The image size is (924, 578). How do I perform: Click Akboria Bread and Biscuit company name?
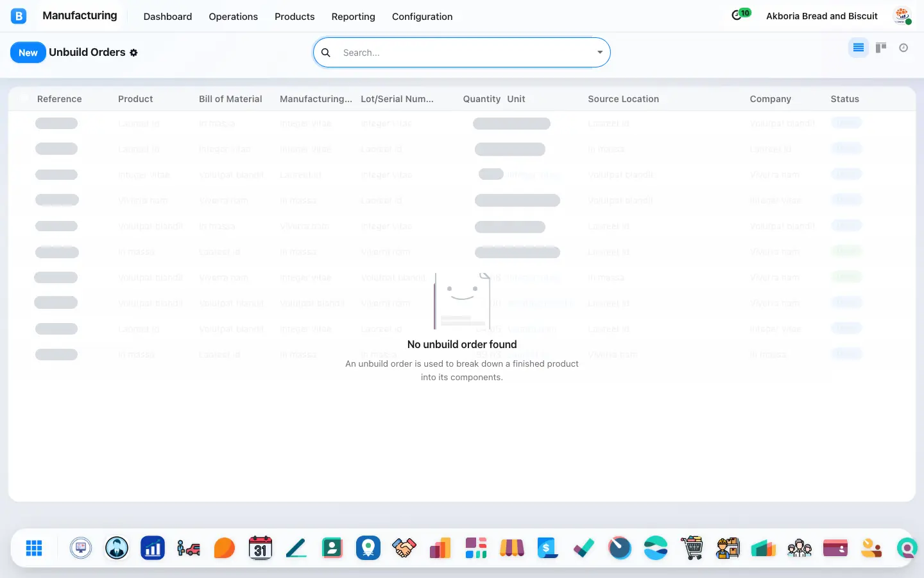pos(822,16)
